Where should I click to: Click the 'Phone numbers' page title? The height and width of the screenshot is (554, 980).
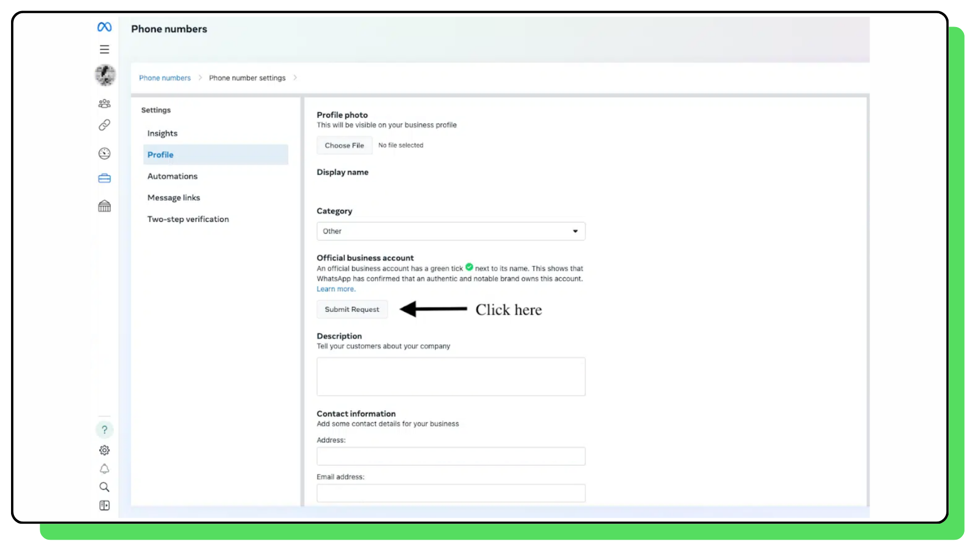tap(169, 29)
